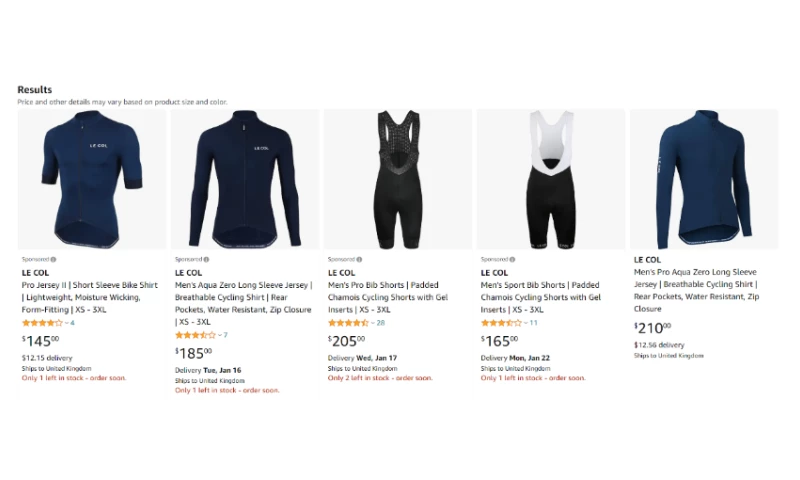Expand rating breakdown arrow beside 28 reviews

pyautogui.click(x=372, y=323)
